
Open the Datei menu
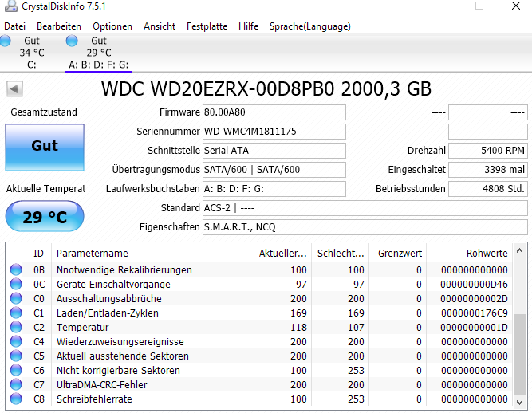point(14,26)
